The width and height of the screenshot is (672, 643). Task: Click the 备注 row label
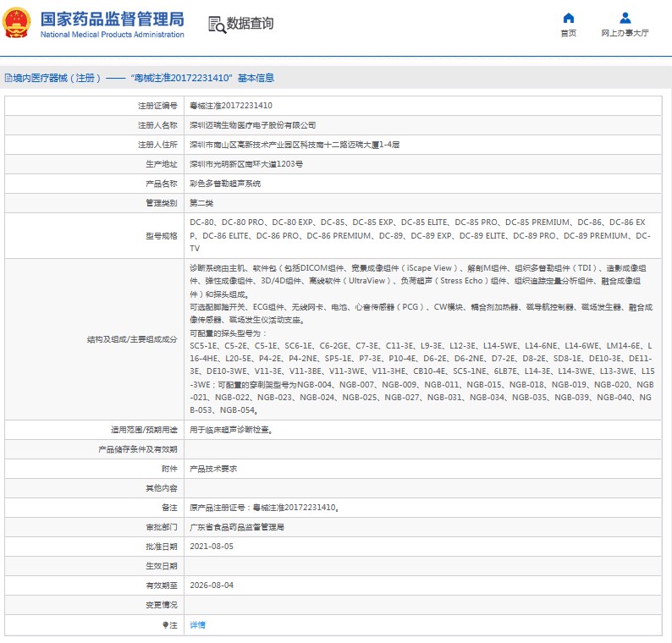click(x=170, y=508)
